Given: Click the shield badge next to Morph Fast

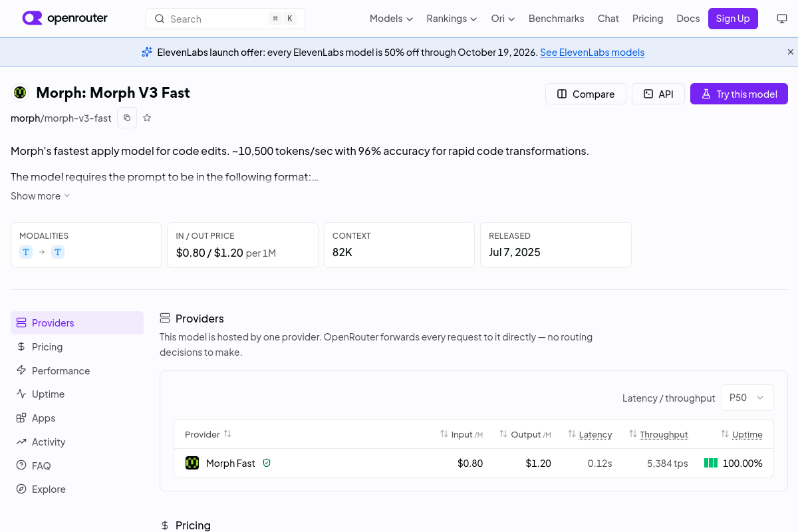Looking at the screenshot, I should pyautogui.click(x=267, y=463).
